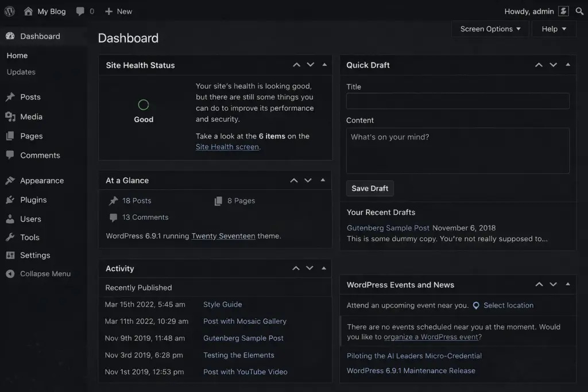Click the Plugins plug icon in sidebar
Viewport: 588px width, 392px height.
[10, 200]
